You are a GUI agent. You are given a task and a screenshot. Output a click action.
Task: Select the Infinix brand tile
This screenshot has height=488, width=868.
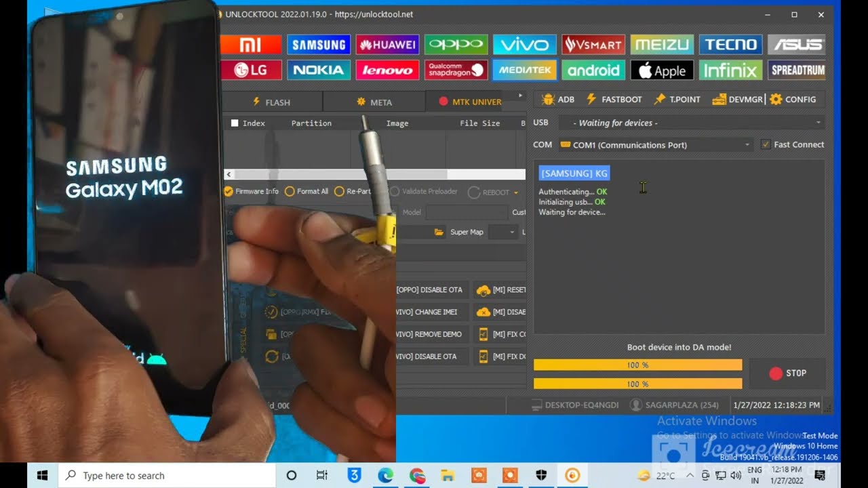(x=730, y=70)
